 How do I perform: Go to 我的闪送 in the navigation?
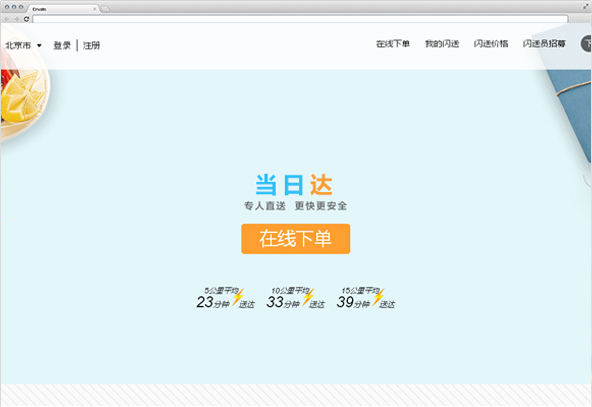442,44
